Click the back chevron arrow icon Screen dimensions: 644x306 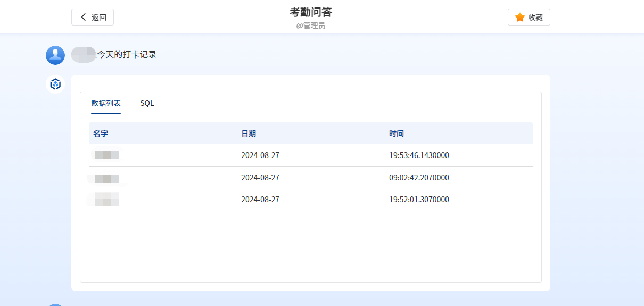tap(84, 17)
